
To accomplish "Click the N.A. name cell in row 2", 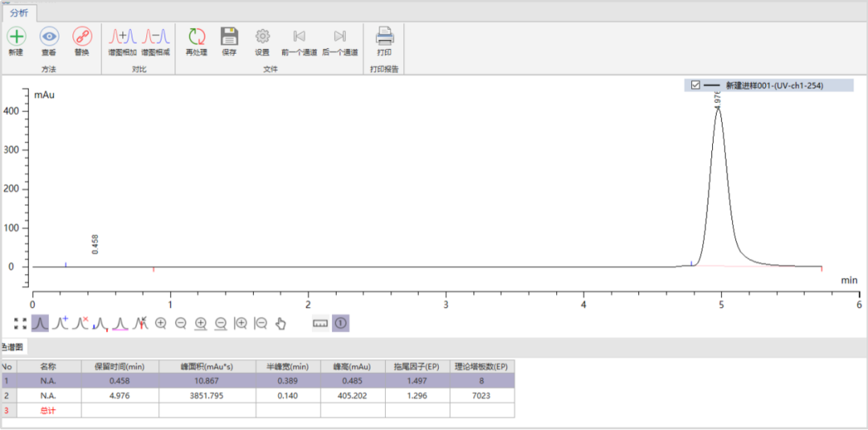I will (49, 396).
